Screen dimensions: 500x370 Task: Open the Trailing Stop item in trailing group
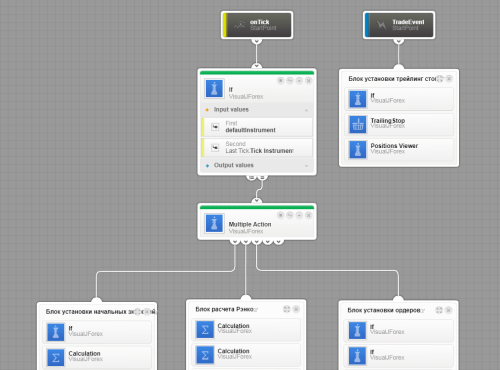(399, 124)
